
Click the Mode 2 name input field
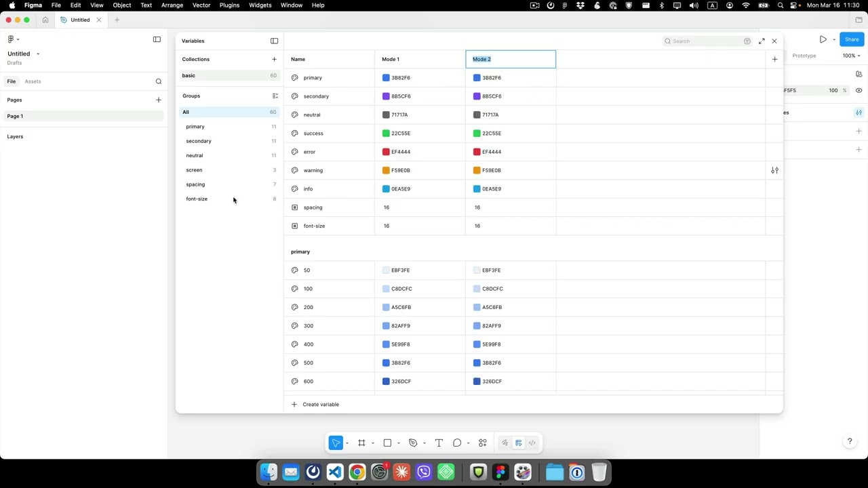click(x=511, y=59)
